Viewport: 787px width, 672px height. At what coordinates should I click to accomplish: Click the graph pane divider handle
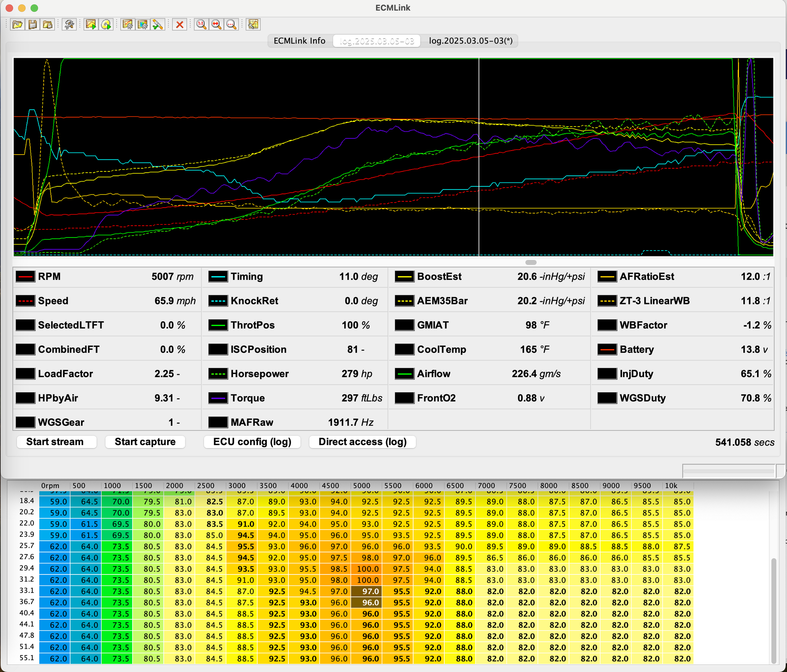(x=531, y=262)
